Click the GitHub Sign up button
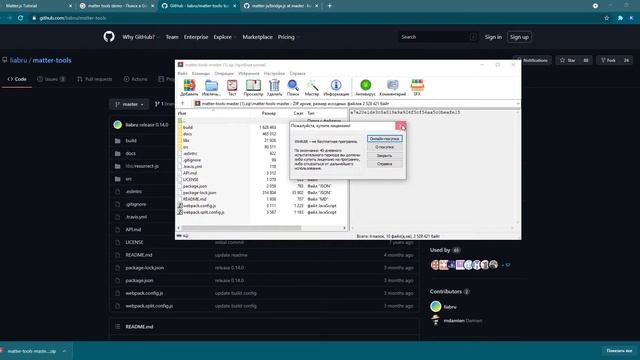Viewport: 640px width, 360px height. tap(519, 37)
